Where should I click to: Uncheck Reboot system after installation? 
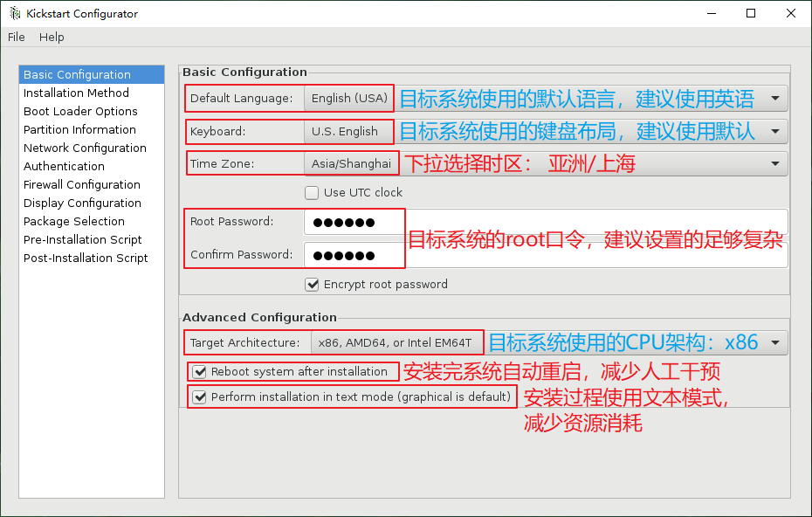pyautogui.click(x=199, y=372)
